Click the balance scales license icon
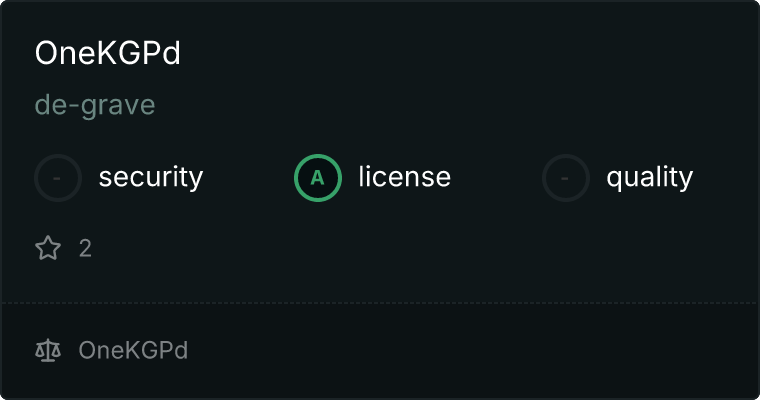Viewport: 760px width, 400px height. [x=48, y=351]
